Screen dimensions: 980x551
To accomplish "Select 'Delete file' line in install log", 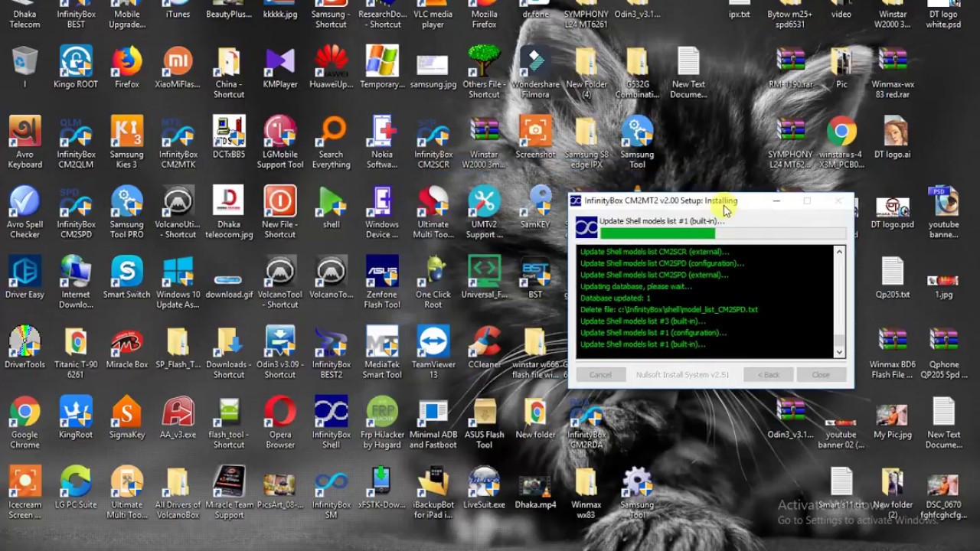I will click(x=668, y=309).
